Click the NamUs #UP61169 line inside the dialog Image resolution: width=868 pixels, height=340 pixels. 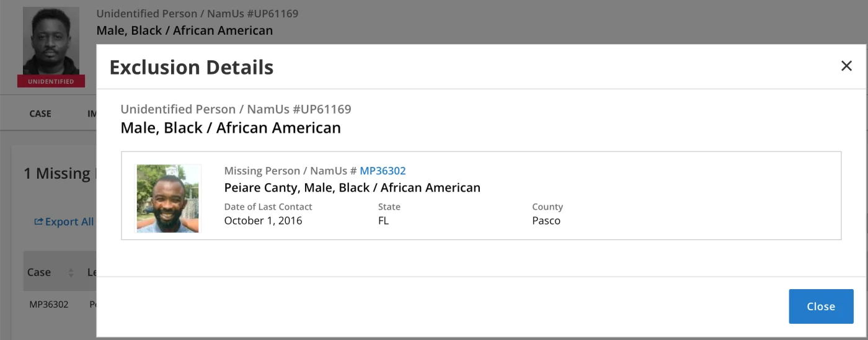pyautogui.click(x=236, y=109)
